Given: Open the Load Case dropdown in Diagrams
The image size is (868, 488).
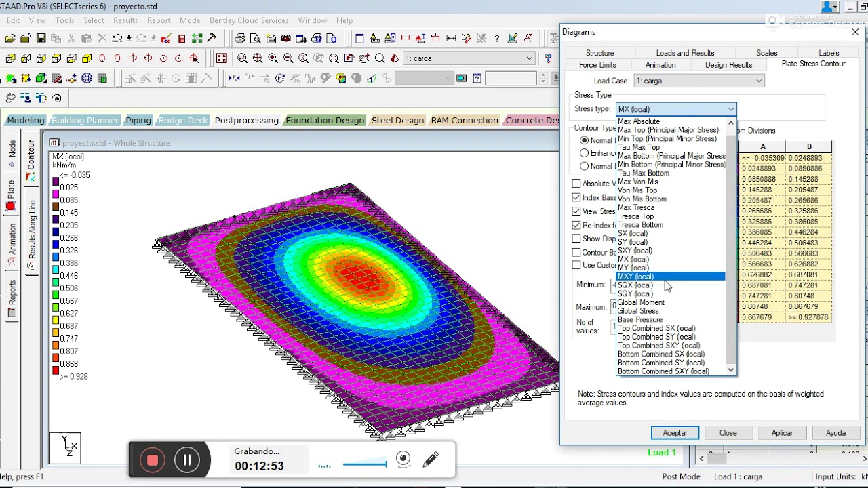Looking at the screenshot, I should [699, 81].
